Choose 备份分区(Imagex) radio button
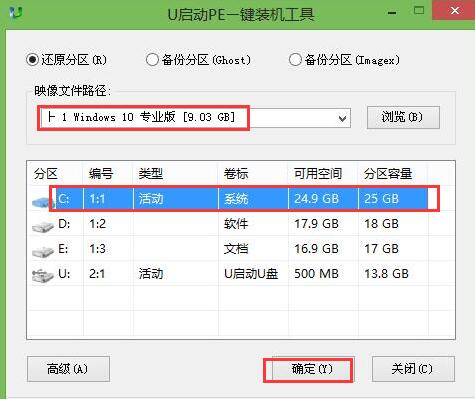The width and height of the screenshot is (475, 399). tap(344, 60)
